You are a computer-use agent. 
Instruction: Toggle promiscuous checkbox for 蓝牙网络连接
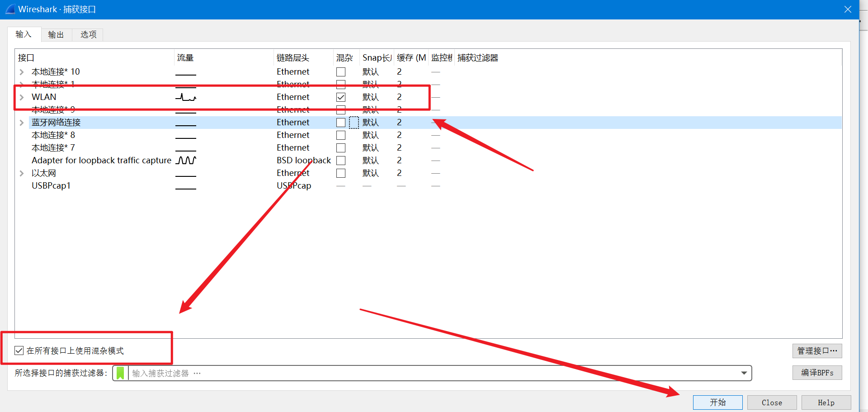coord(341,123)
